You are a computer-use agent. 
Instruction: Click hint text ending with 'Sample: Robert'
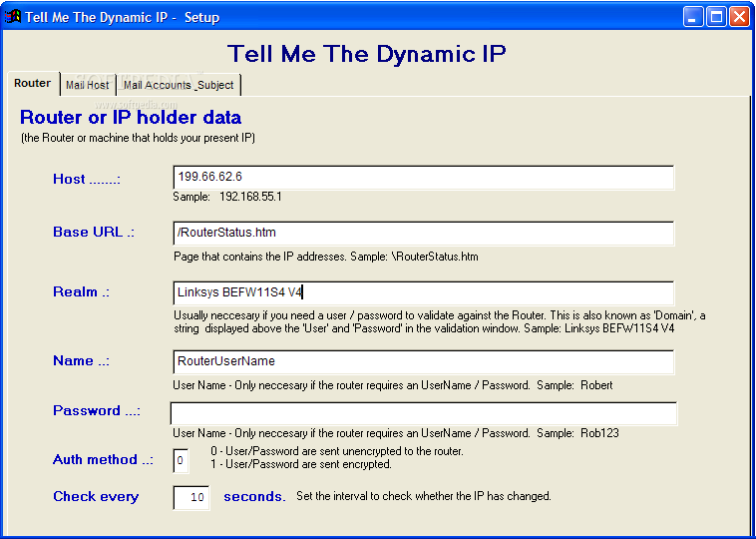tap(393, 385)
